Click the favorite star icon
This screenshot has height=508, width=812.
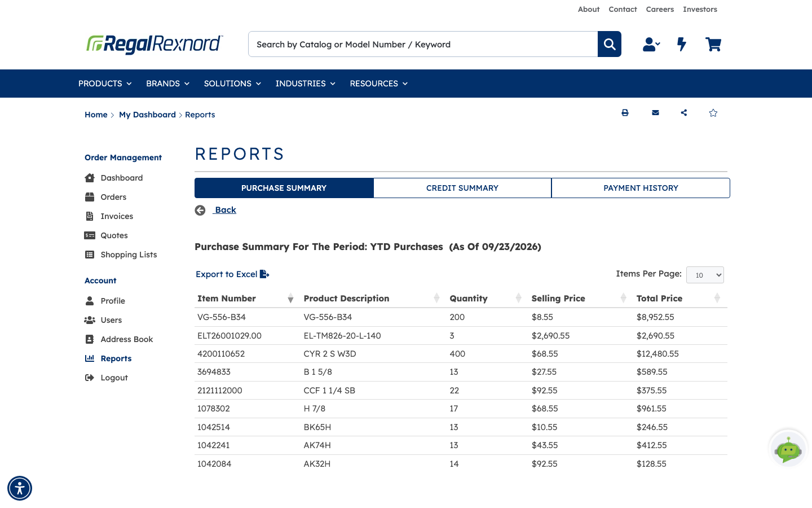(x=713, y=113)
